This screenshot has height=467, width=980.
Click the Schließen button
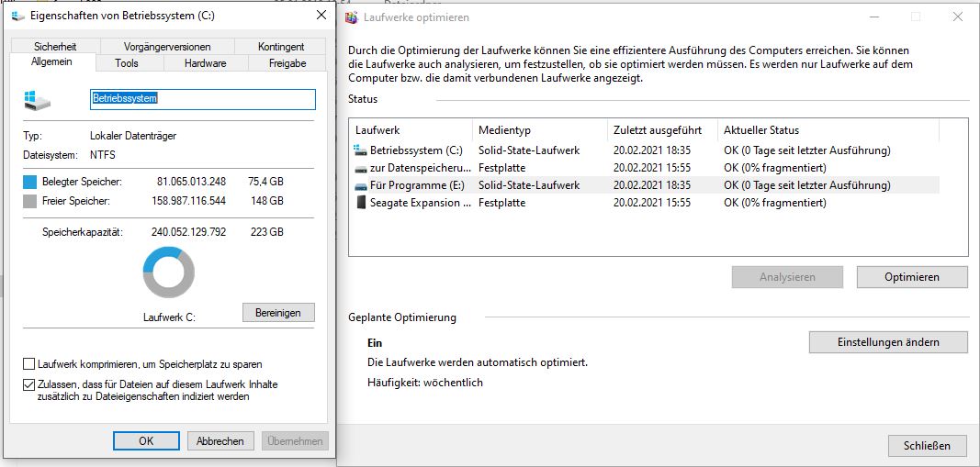(x=927, y=446)
